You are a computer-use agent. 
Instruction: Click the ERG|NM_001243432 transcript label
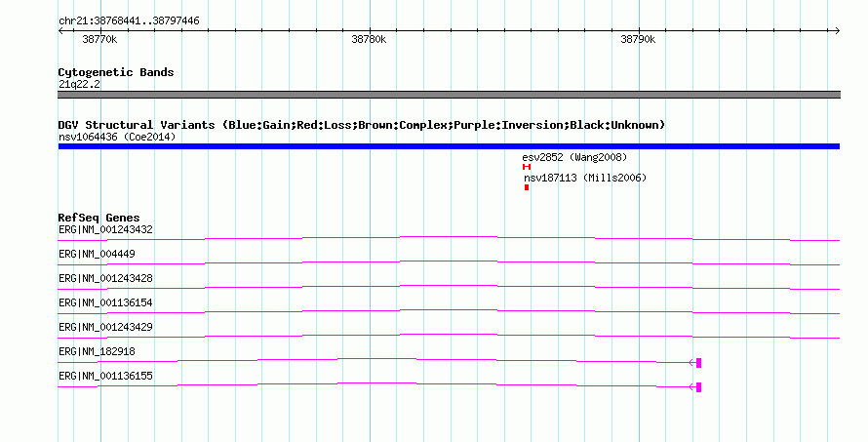[x=105, y=229]
